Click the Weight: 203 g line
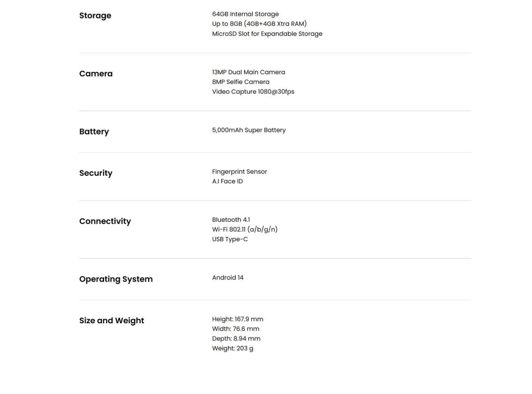 232,349
